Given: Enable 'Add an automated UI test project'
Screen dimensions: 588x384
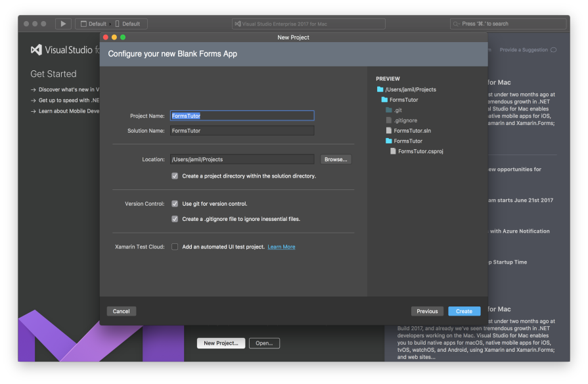Looking at the screenshot, I should [x=174, y=247].
